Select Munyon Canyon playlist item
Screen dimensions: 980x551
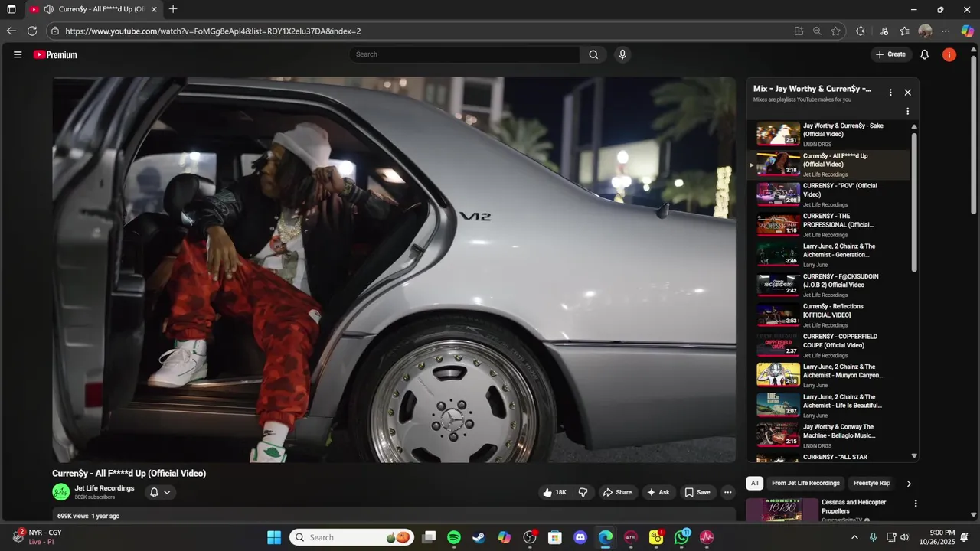(828, 375)
